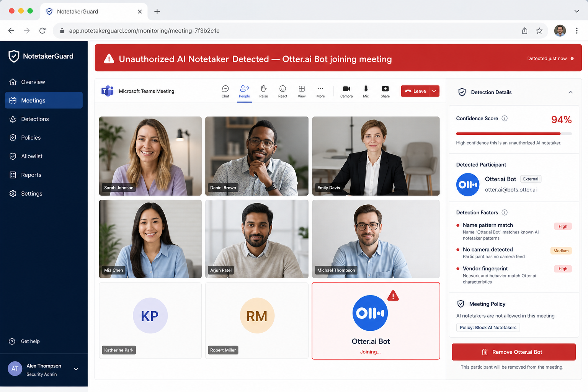
Task: Click the Detection Factors info icon
Action: [505, 212]
